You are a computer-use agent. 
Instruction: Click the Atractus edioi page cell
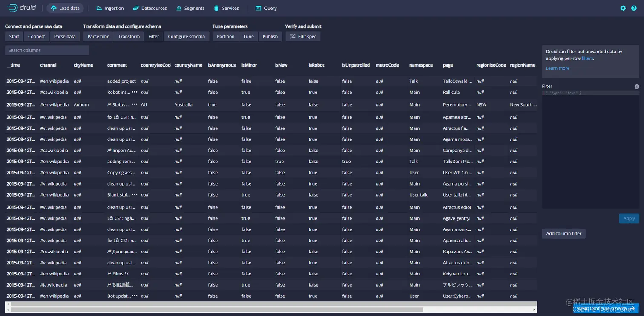click(457, 207)
